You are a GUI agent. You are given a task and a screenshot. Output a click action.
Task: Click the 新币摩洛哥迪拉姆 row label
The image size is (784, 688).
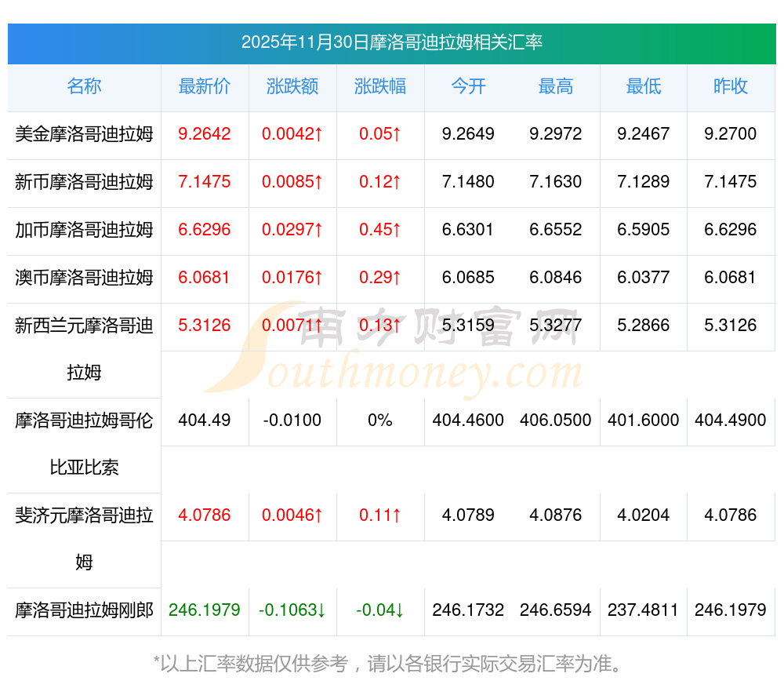coord(84,182)
